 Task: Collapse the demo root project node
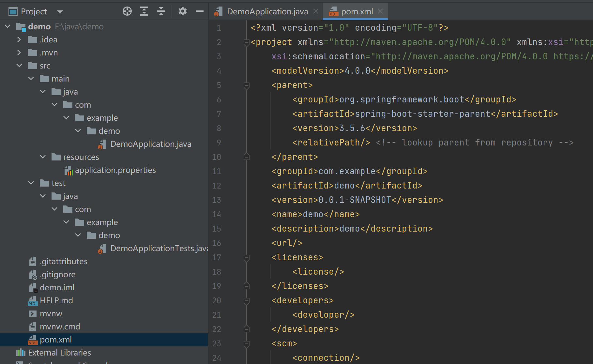[x=8, y=26]
